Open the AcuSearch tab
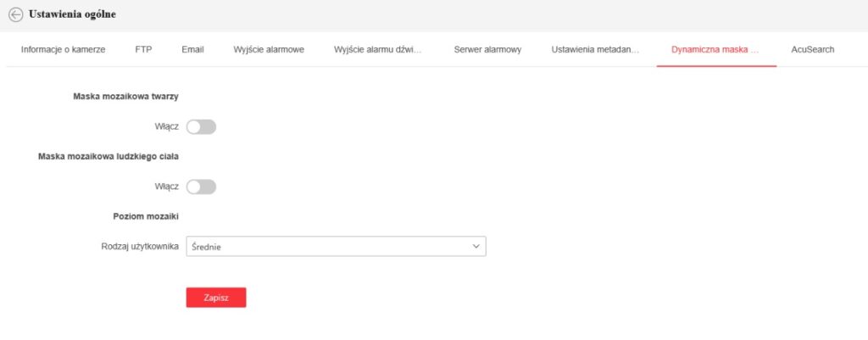Image resolution: width=868 pixels, height=340 pixels. tap(812, 49)
